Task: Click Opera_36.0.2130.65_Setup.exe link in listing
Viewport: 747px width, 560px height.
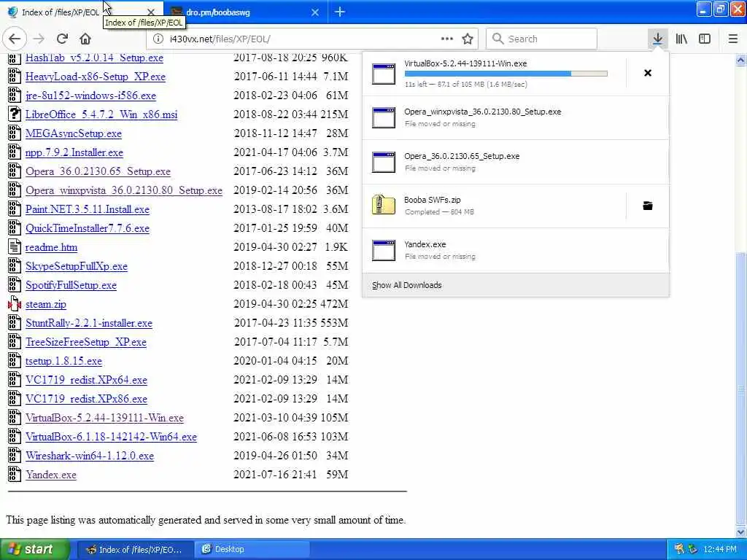Action: click(x=98, y=171)
